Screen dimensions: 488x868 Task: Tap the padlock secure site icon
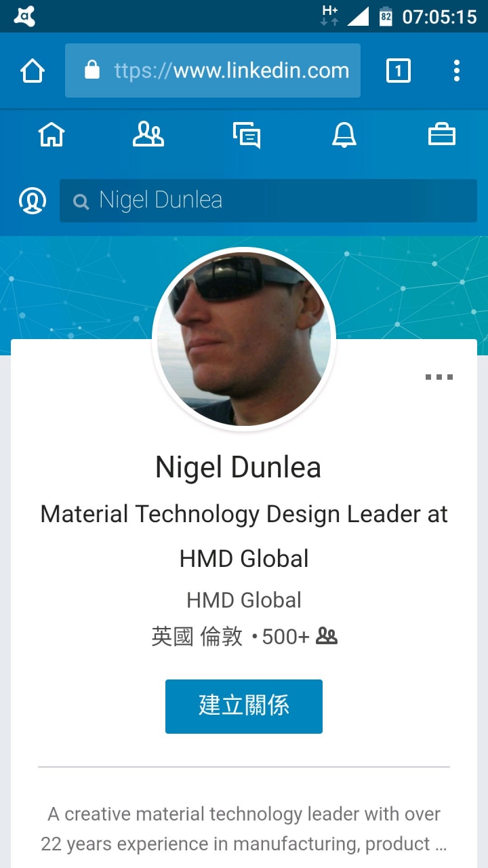tap(92, 71)
